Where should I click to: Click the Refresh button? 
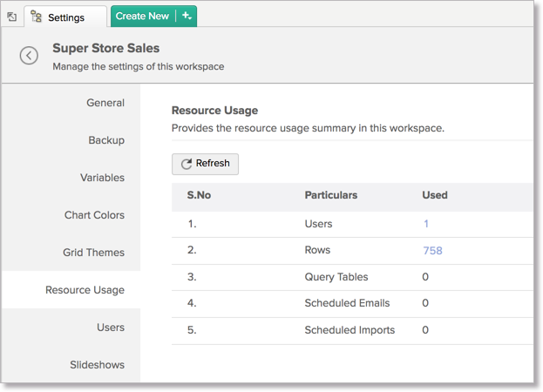[205, 164]
